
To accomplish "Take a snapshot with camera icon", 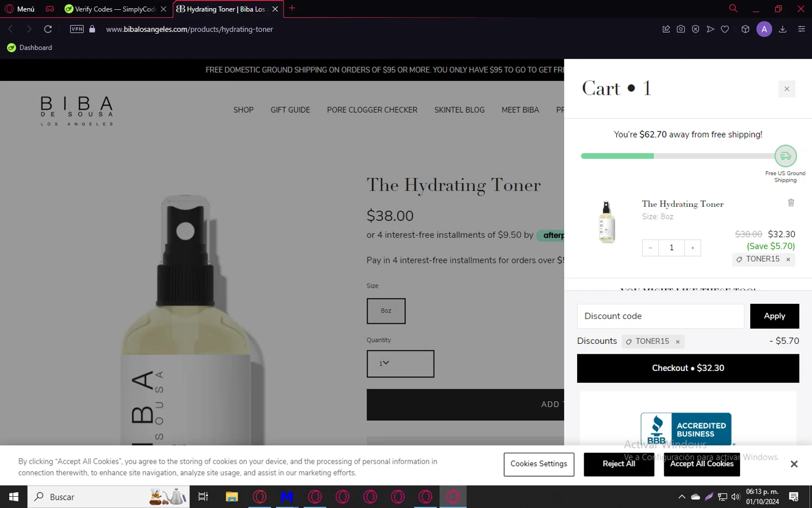I will [681, 29].
